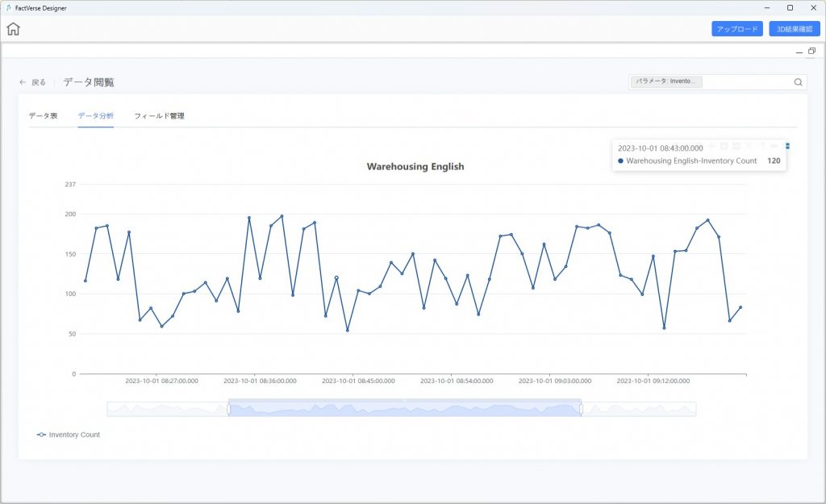Toggle the Inventory Count legend series
Screen dimensions: 826x504
69,435
